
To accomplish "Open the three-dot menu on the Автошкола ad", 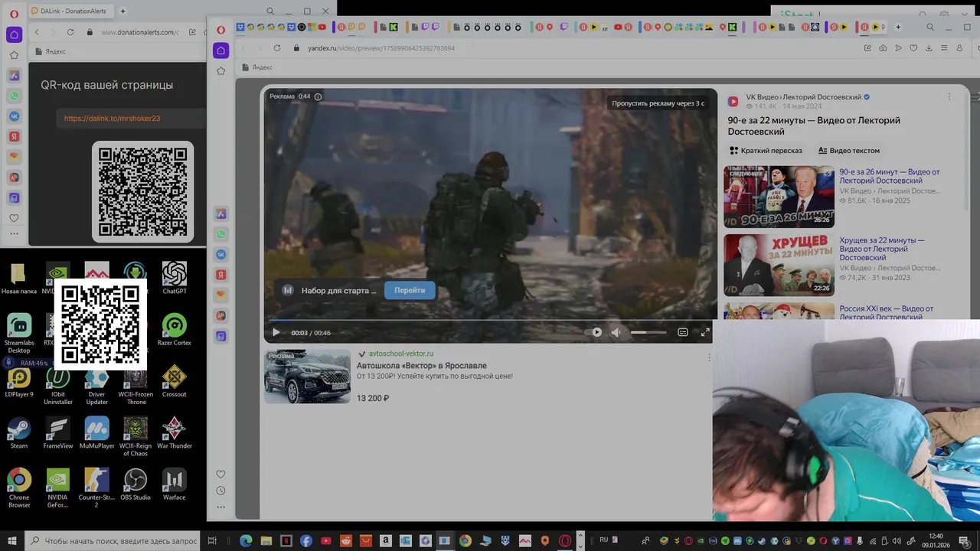I will [x=709, y=357].
